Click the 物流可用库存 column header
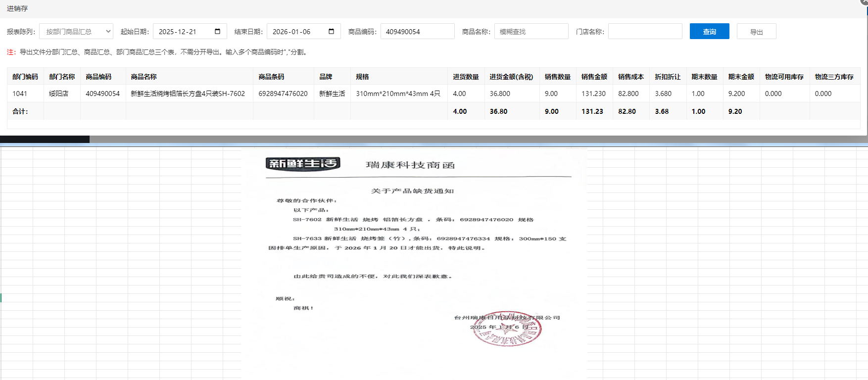 (x=784, y=77)
